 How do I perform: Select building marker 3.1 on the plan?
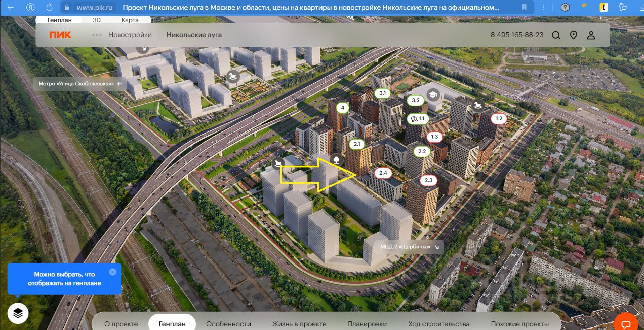(x=383, y=93)
